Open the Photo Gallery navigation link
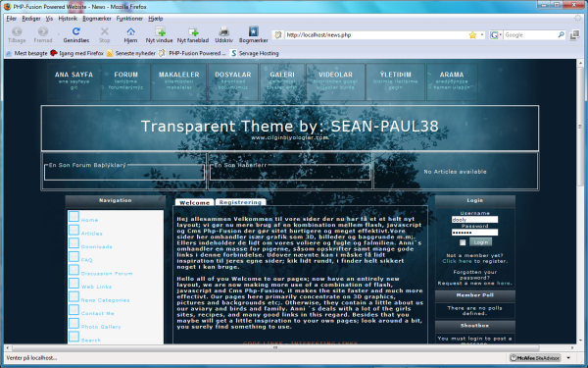This screenshot has width=588, height=368. tap(101, 327)
